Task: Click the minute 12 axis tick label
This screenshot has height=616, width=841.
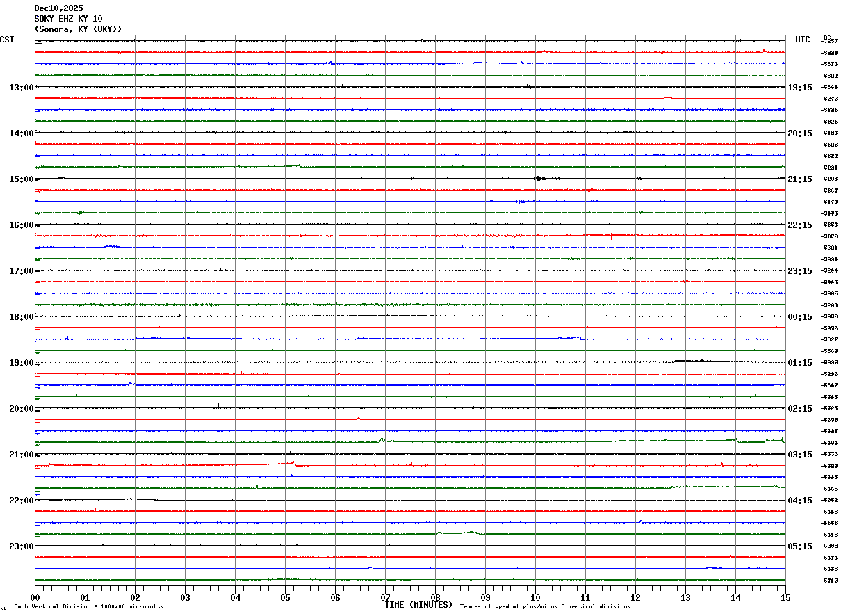Action: 635,597
